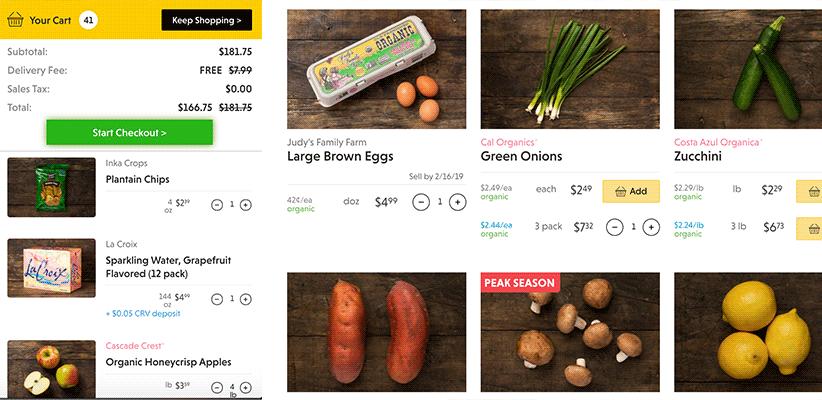This screenshot has height=400, width=822.
Task: Decrease Large Brown Eggs quantity
Action: (421, 201)
